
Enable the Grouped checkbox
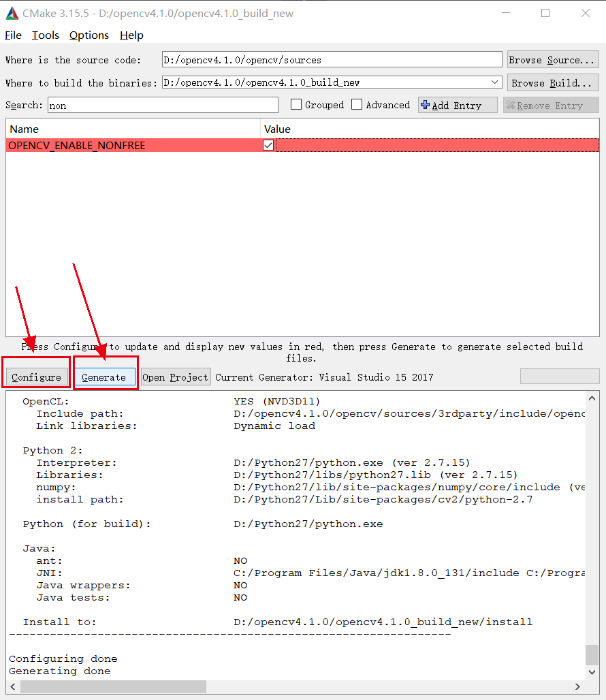[x=296, y=104]
